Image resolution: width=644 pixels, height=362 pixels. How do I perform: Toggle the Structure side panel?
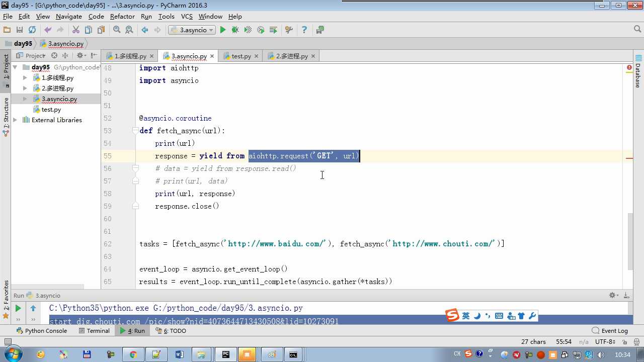click(6, 117)
